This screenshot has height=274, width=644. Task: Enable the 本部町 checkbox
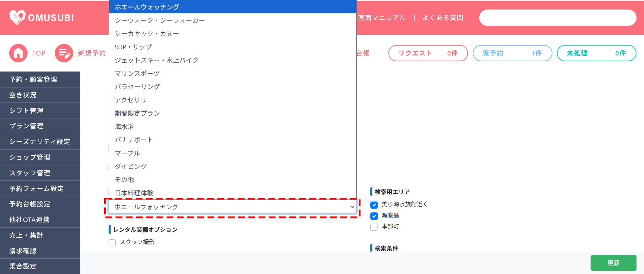pyautogui.click(x=374, y=227)
